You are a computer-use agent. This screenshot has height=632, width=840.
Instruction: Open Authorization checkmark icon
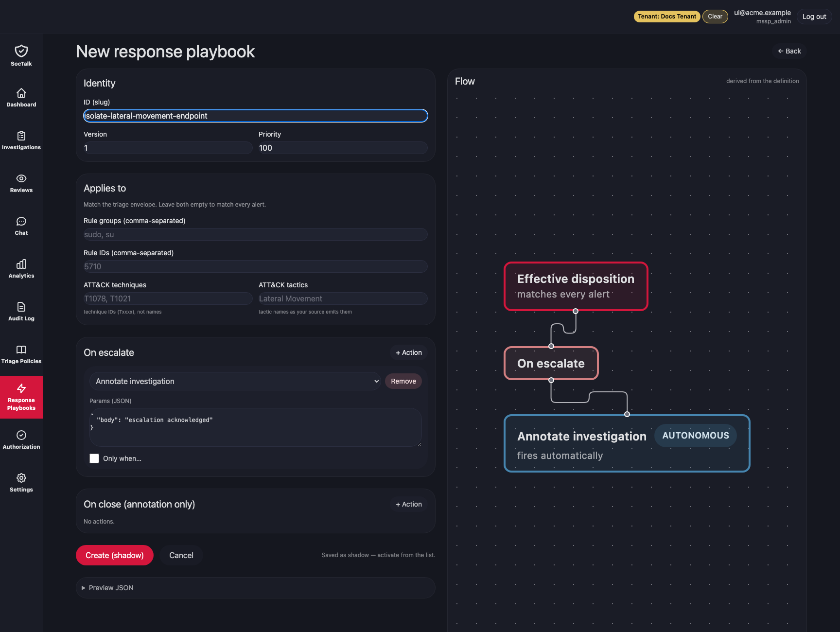click(21, 435)
